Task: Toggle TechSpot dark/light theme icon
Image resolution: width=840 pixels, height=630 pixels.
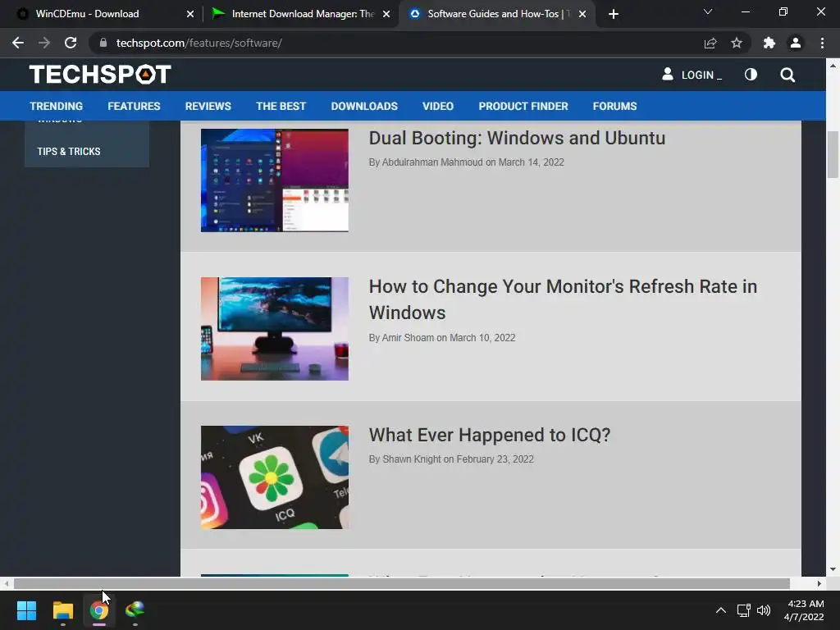Action: pos(751,75)
